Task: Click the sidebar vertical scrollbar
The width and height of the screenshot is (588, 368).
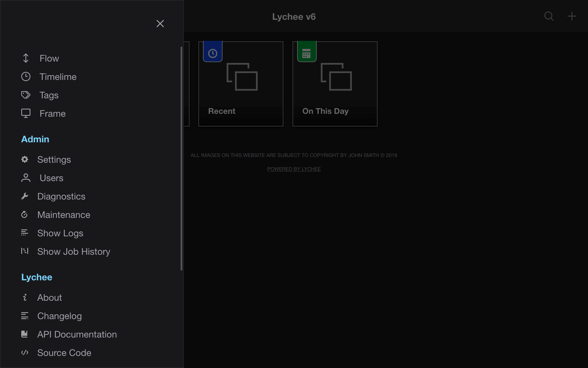Action: pyautogui.click(x=181, y=158)
